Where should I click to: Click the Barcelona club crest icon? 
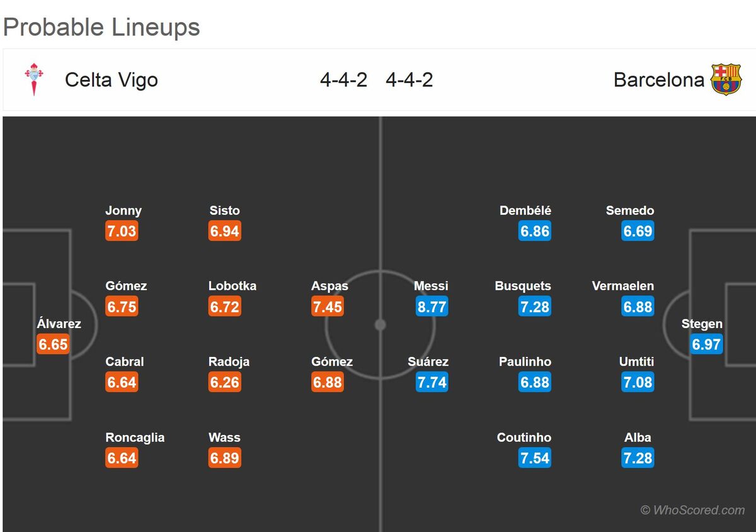(x=726, y=79)
